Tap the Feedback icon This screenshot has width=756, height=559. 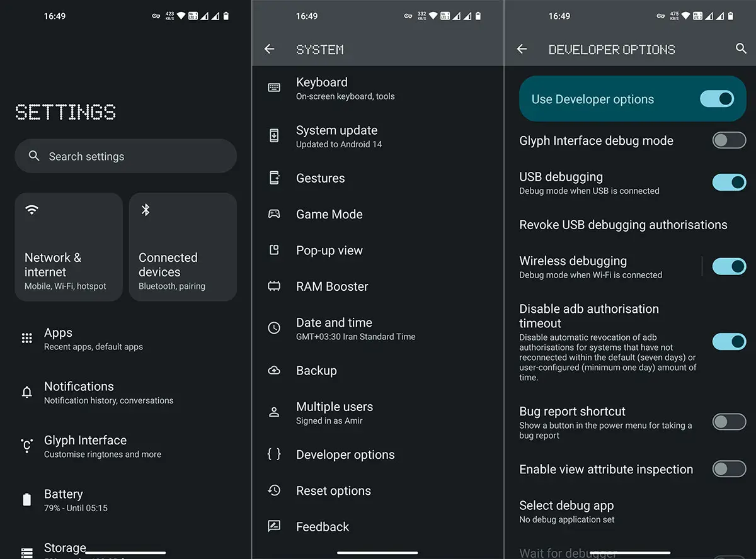pos(274,527)
